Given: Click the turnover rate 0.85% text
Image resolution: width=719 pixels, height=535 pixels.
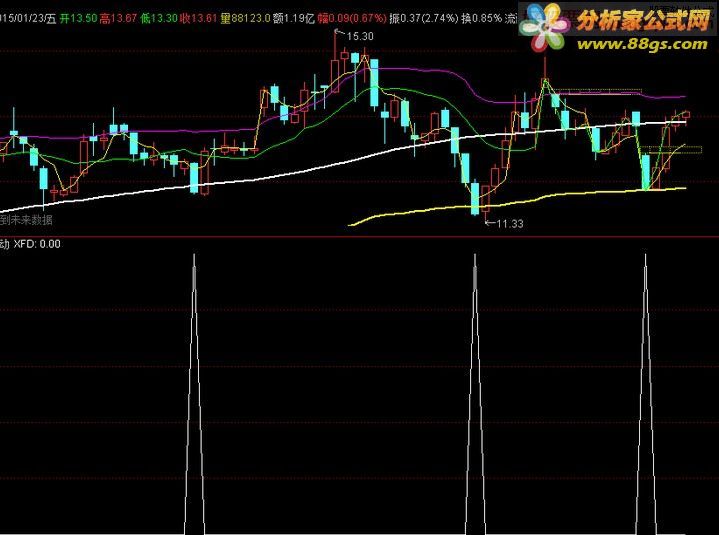Looking at the screenshot, I should 481,18.
